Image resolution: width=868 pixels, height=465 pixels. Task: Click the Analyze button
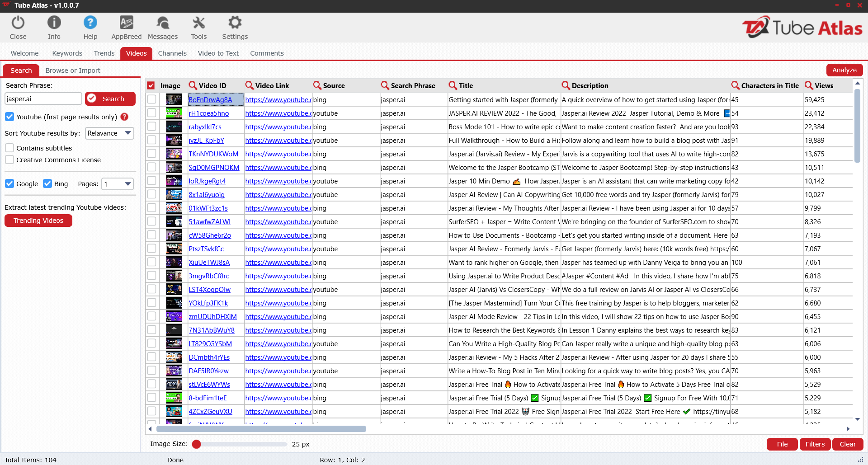(844, 70)
